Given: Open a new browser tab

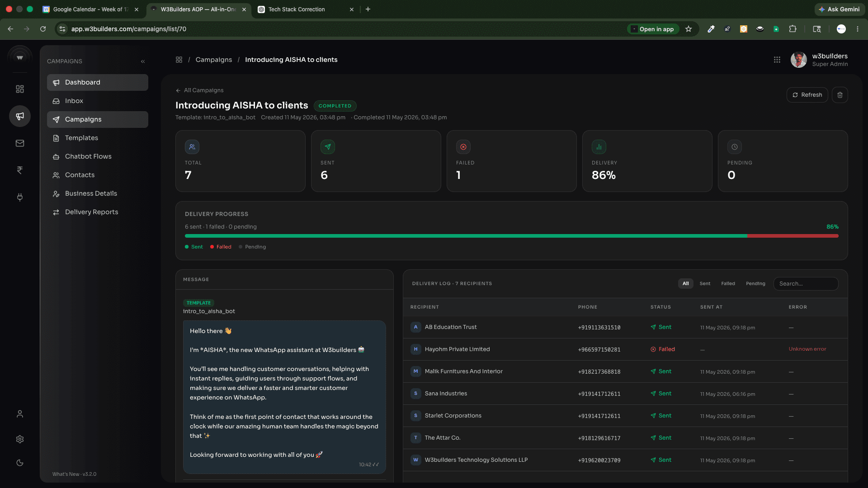Looking at the screenshot, I should point(368,9).
